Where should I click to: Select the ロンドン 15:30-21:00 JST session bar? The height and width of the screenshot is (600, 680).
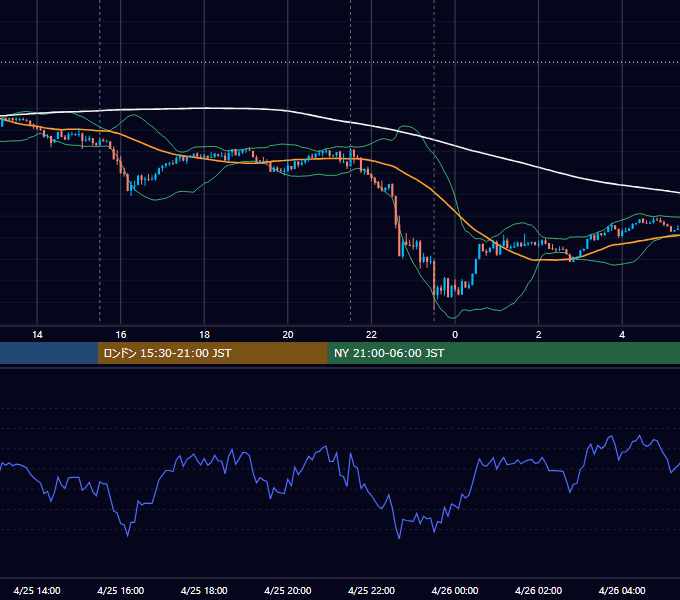click(x=212, y=353)
